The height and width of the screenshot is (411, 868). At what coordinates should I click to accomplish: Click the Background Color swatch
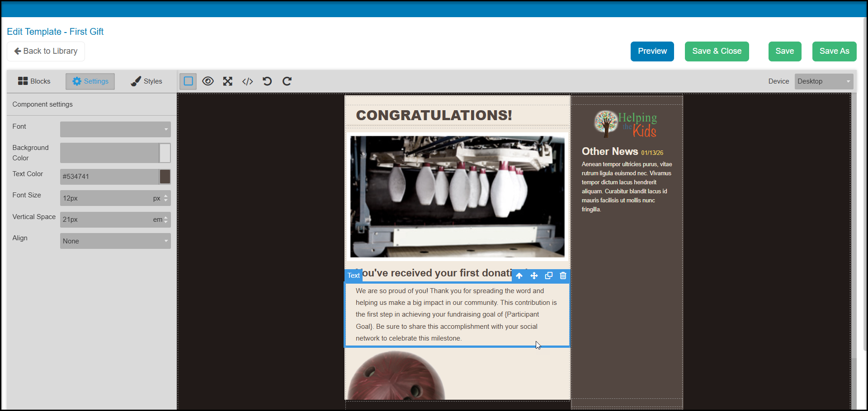165,153
